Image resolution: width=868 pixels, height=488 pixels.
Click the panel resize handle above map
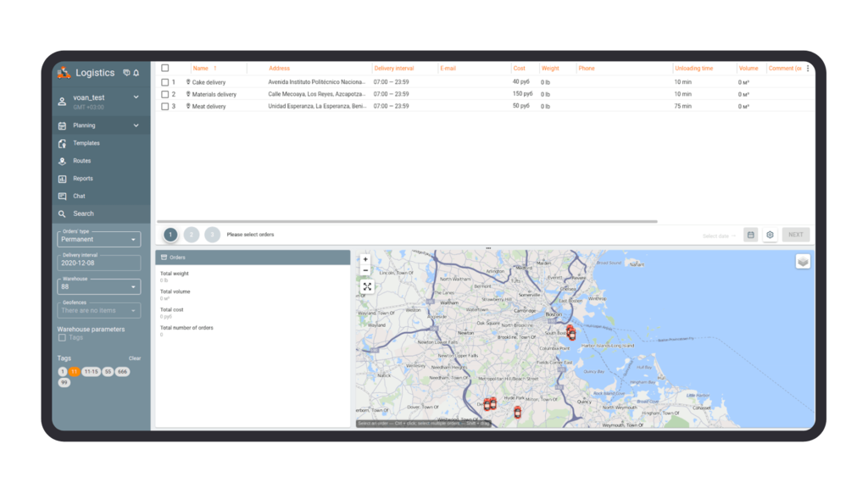point(488,248)
